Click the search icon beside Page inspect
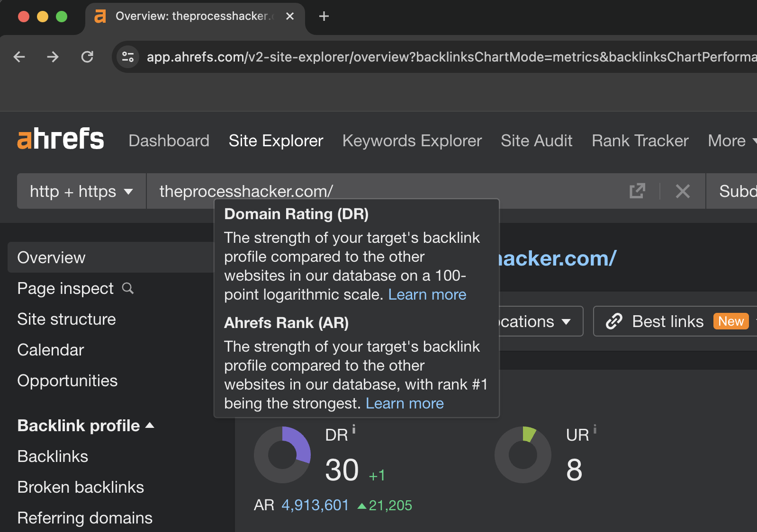Image resolution: width=757 pixels, height=532 pixels. [128, 288]
